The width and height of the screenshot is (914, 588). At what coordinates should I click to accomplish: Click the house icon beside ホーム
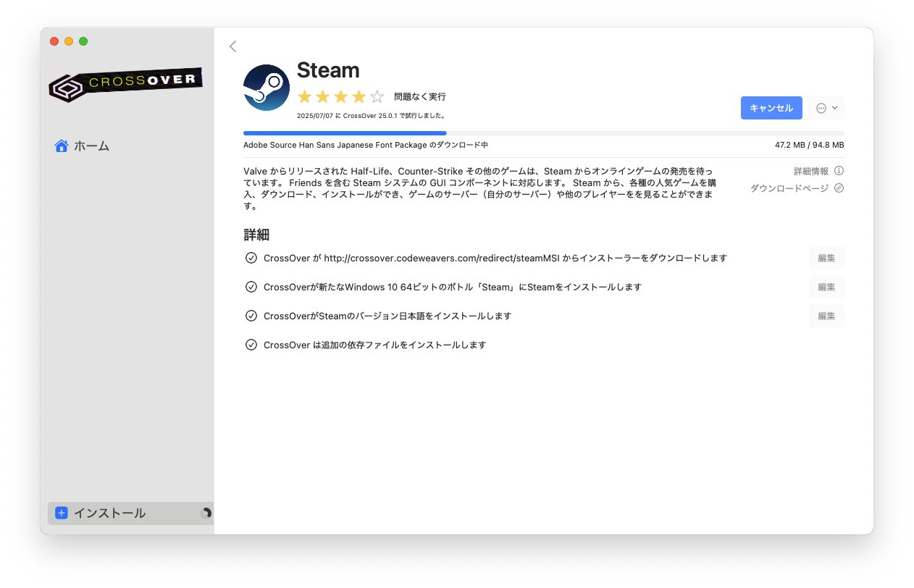click(62, 146)
